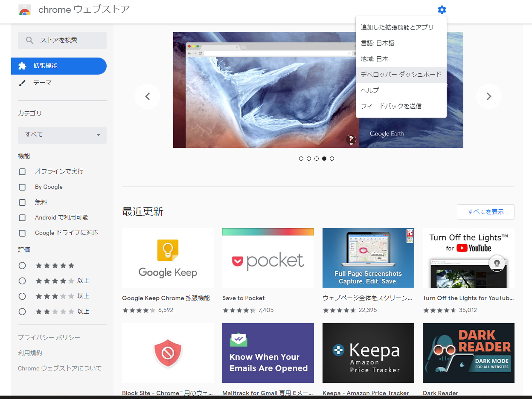This screenshot has height=399, width=532.
Task: Open Google Keep extension thumbnail
Action: tap(168, 258)
